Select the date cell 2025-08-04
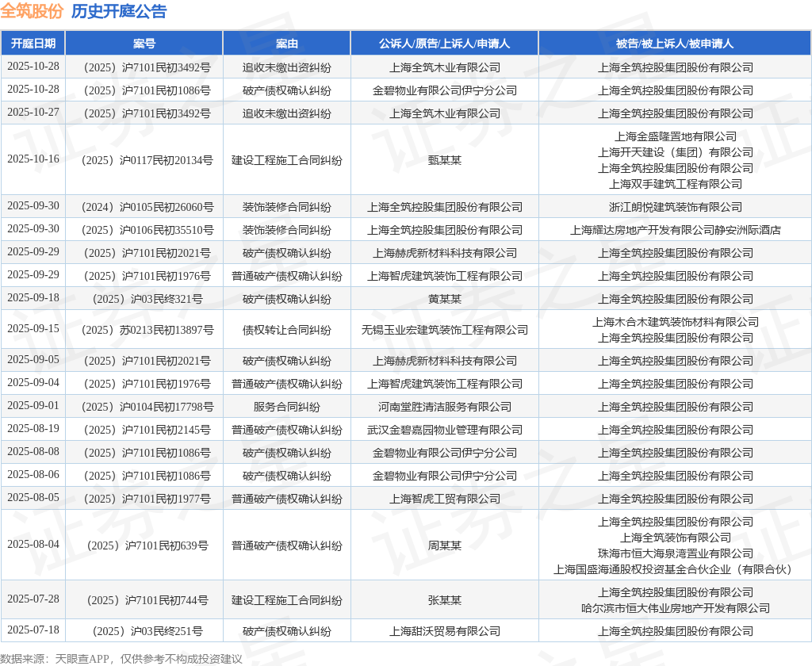 click(x=33, y=545)
